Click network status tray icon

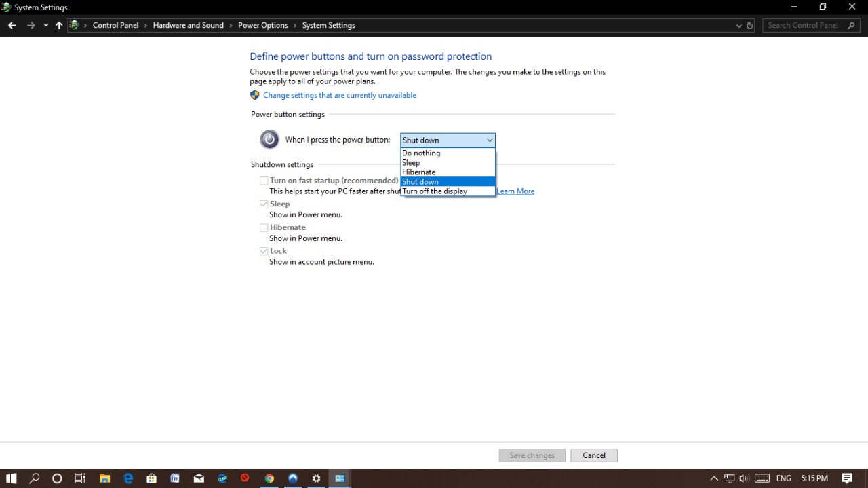click(x=730, y=478)
